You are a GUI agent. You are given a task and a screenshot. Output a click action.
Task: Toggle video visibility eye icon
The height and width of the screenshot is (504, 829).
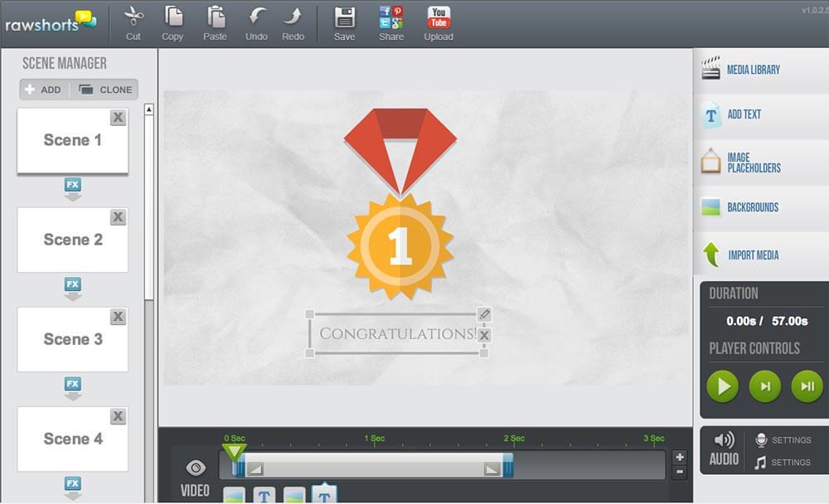[196, 468]
